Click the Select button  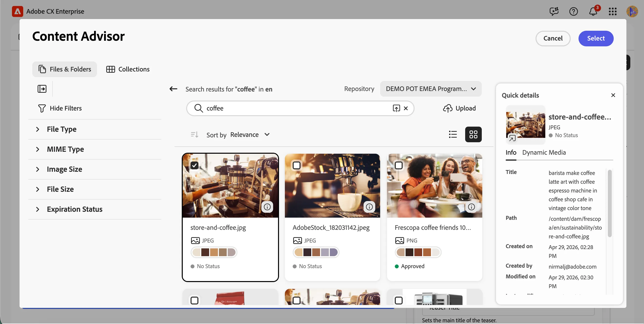click(596, 38)
